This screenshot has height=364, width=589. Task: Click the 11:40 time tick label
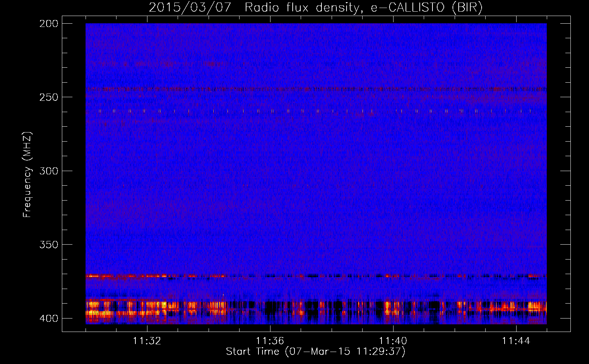tap(393, 341)
